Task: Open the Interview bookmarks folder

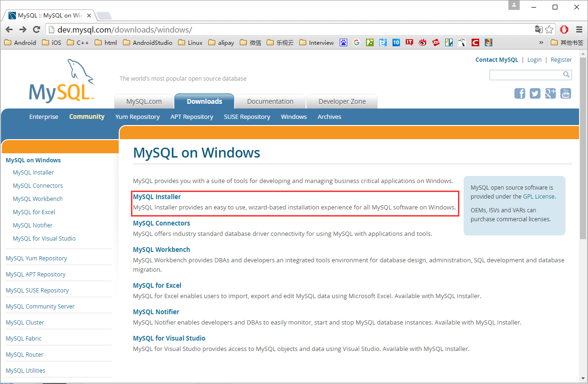Action: coord(317,42)
